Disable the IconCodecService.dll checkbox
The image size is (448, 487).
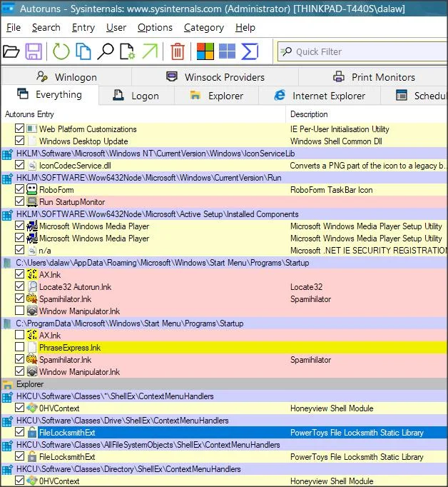(x=19, y=165)
